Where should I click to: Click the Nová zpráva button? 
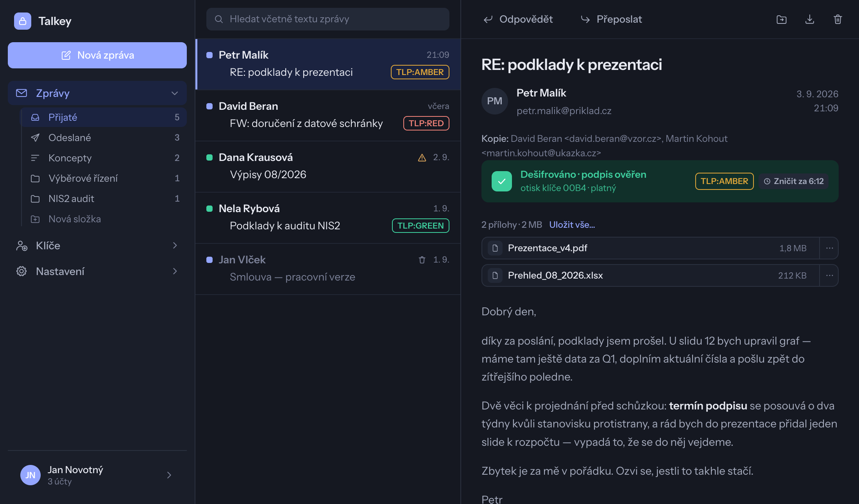click(97, 55)
